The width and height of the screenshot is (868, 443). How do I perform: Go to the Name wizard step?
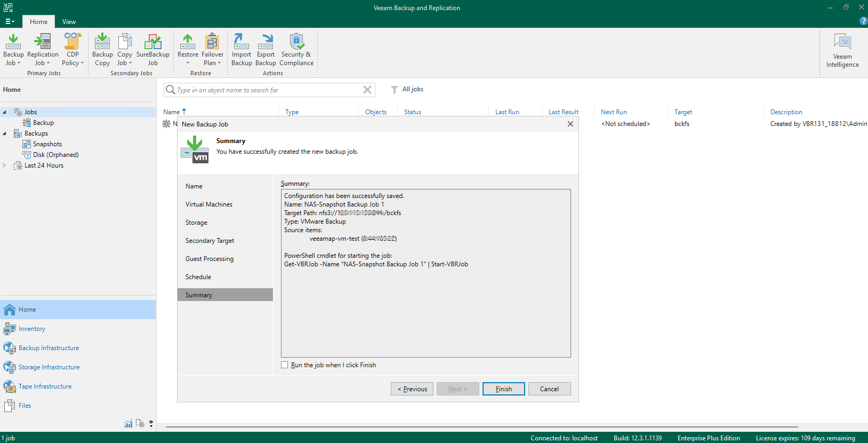pyautogui.click(x=225, y=186)
